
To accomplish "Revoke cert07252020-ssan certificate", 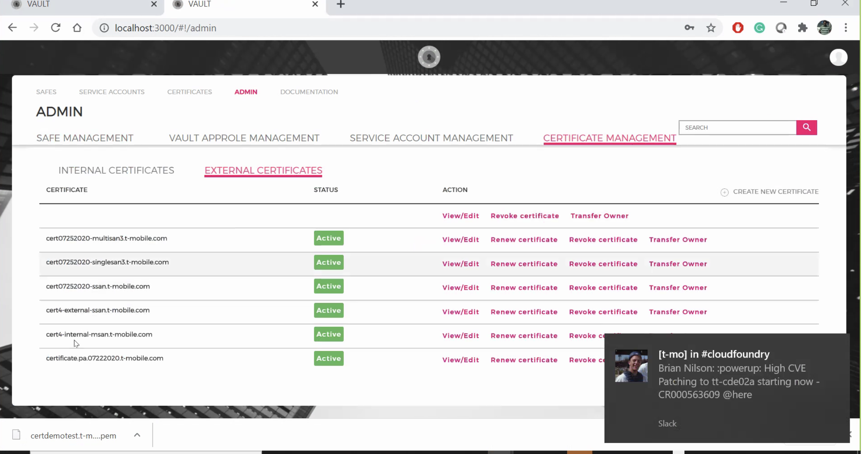I will (x=603, y=288).
